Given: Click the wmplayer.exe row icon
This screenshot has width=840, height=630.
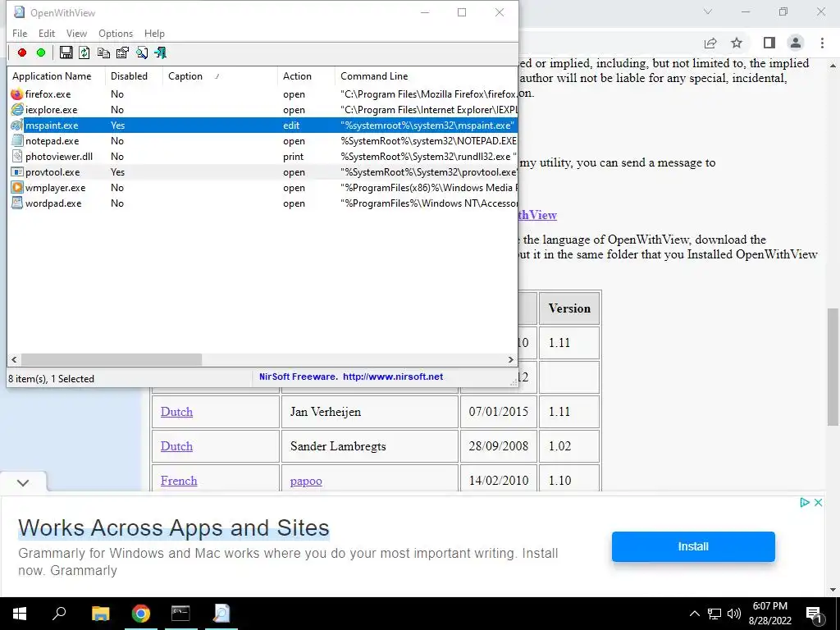Looking at the screenshot, I should point(17,188).
